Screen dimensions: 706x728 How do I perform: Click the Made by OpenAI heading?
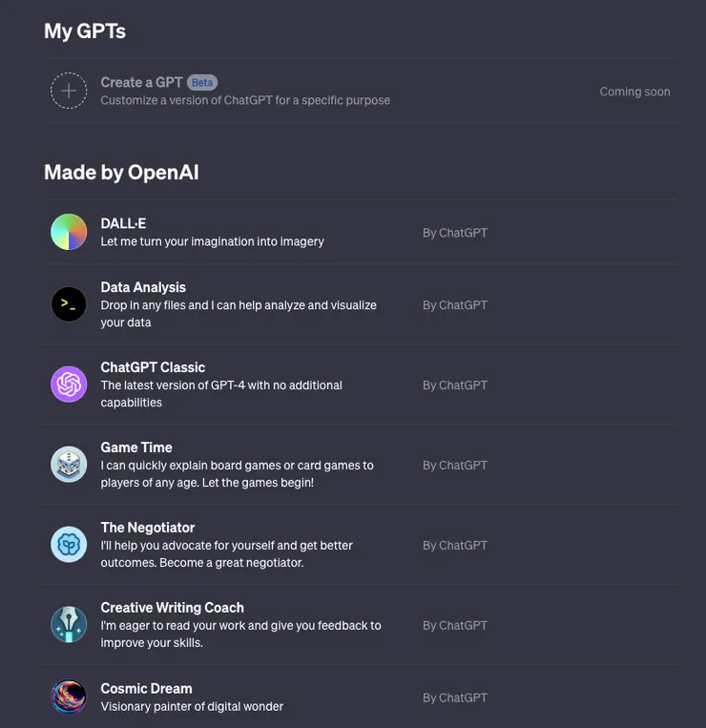pyautogui.click(x=121, y=173)
